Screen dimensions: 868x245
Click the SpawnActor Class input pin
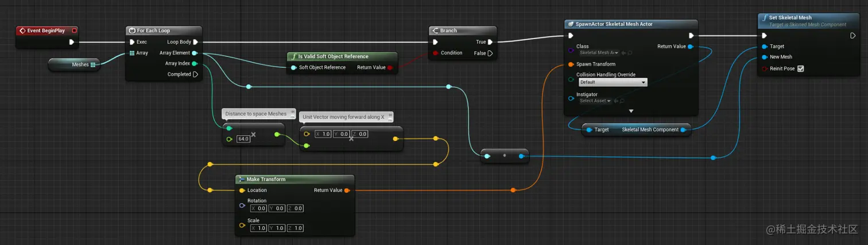click(571, 51)
